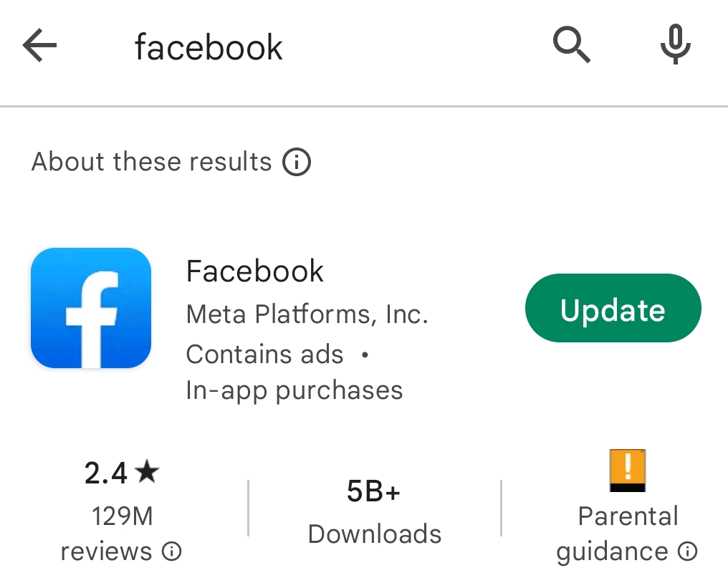Select the Meta Platforms, Inc. developer name
This screenshot has height=578, width=728.
(x=307, y=314)
